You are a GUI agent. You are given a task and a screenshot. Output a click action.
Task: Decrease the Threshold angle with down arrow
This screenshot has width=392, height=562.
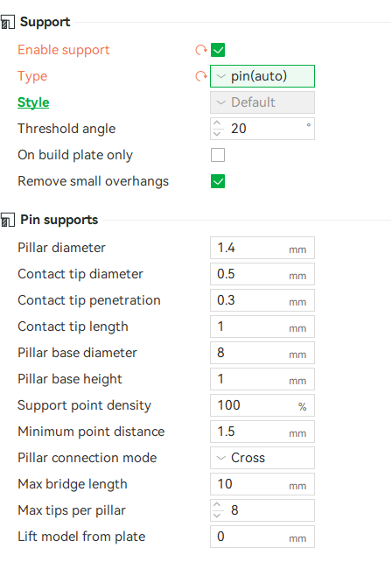coord(217,134)
